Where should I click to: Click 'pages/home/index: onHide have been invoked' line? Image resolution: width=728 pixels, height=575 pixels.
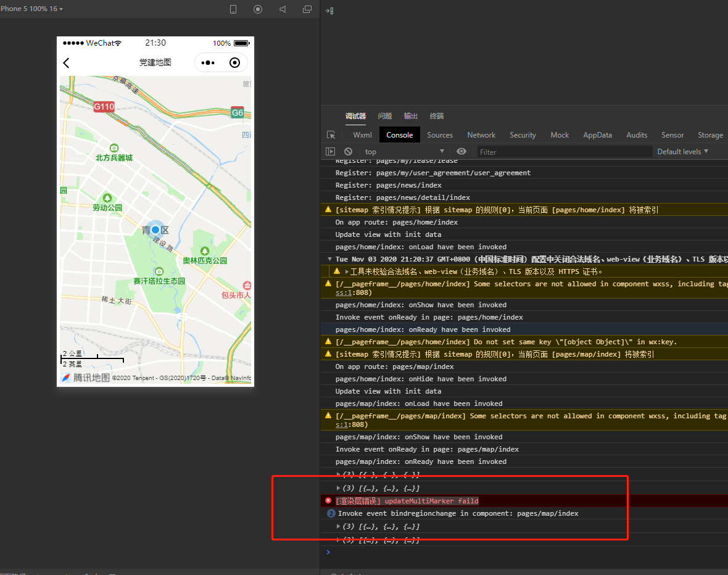(x=421, y=379)
